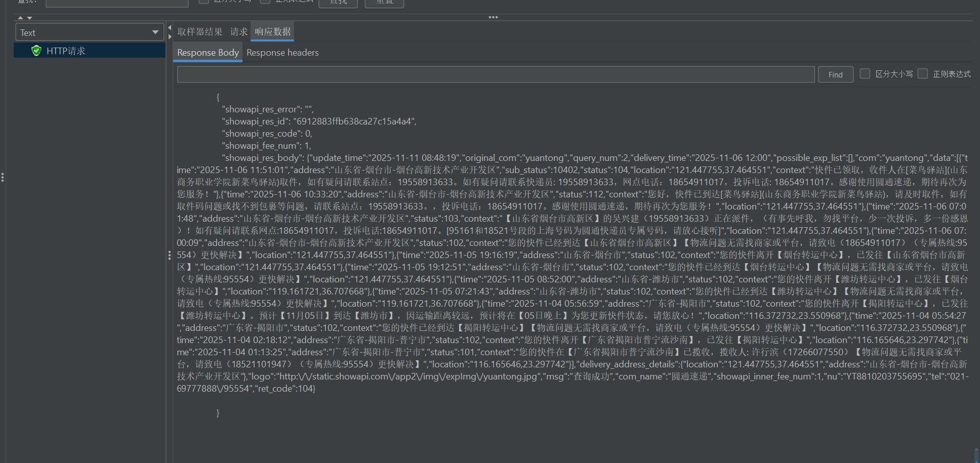Click the 重置 button at the top
This screenshot has width=980, height=463.
tap(385, 3)
